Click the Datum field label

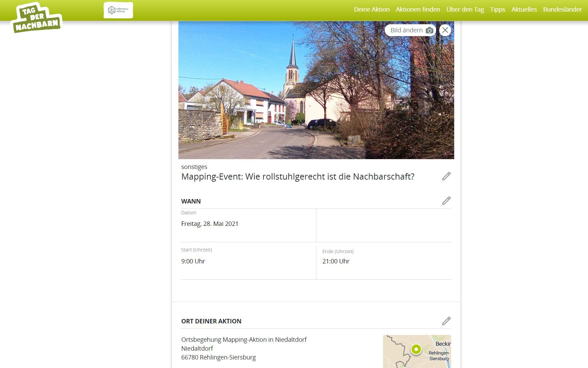[x=189, y=213]
